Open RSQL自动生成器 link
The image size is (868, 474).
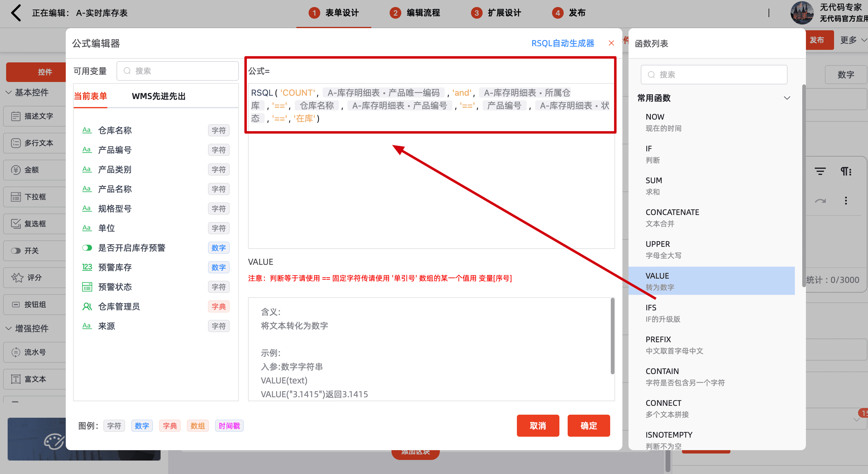[x=562, y=43]
